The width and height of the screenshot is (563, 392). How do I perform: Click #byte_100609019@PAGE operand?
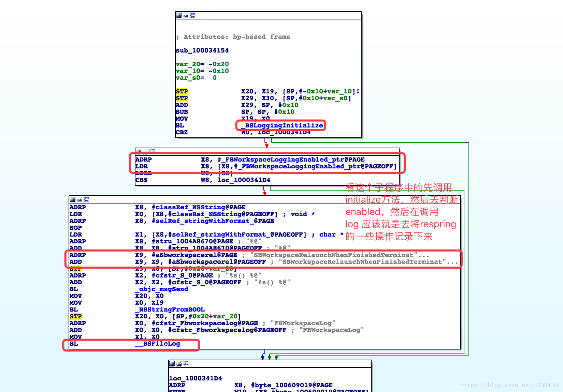pos(292,385)
